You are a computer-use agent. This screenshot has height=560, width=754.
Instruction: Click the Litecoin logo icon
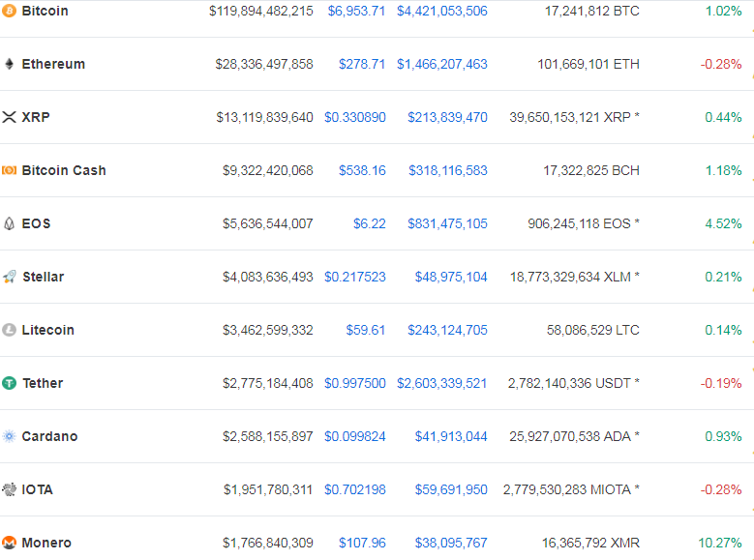click(9, 330)
